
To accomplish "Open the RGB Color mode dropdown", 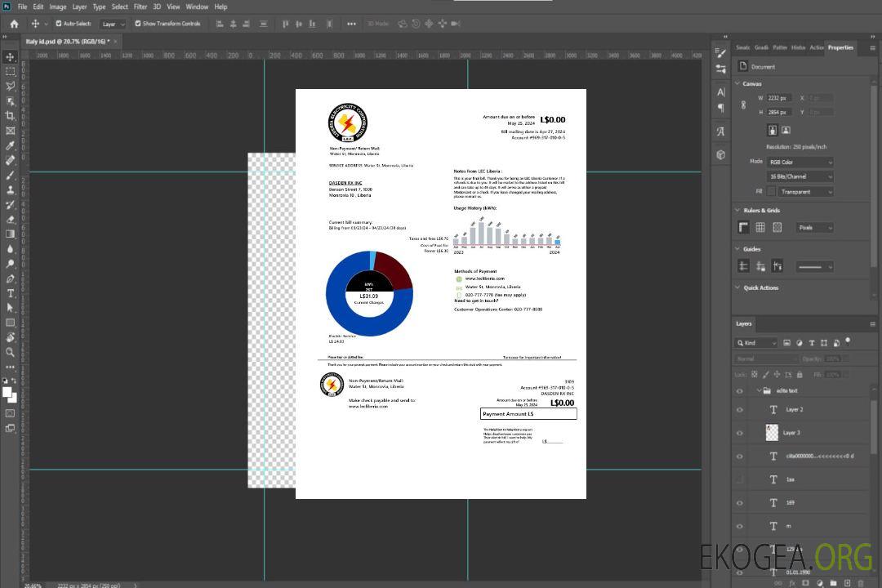I will pos(800,162).
